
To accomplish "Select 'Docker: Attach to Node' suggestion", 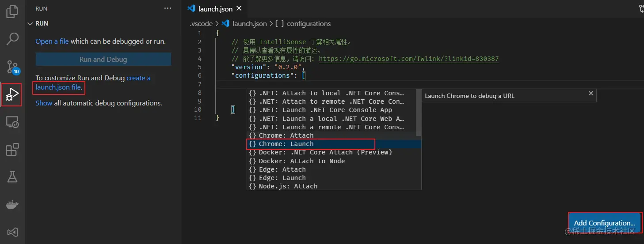I will [334, 161].
